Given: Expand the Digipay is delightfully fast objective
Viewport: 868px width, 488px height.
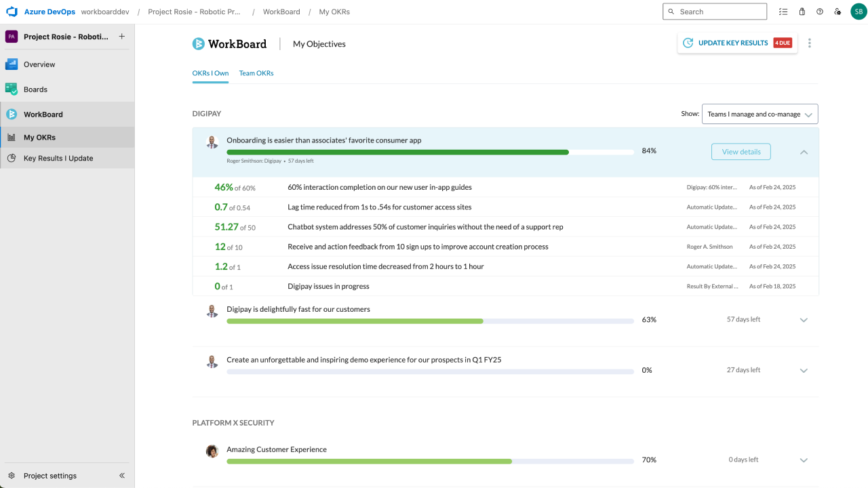Looking at the screenshot, I should 804,320.
